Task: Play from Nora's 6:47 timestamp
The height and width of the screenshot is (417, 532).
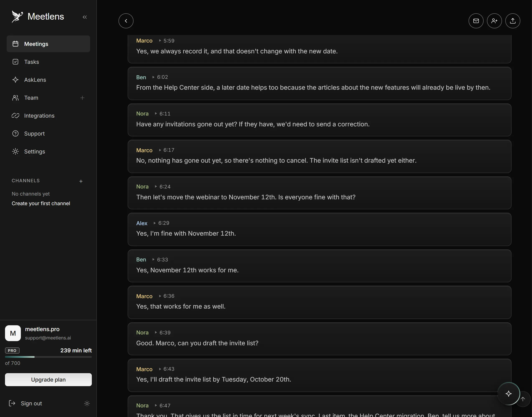Action: tap(163, 406)
